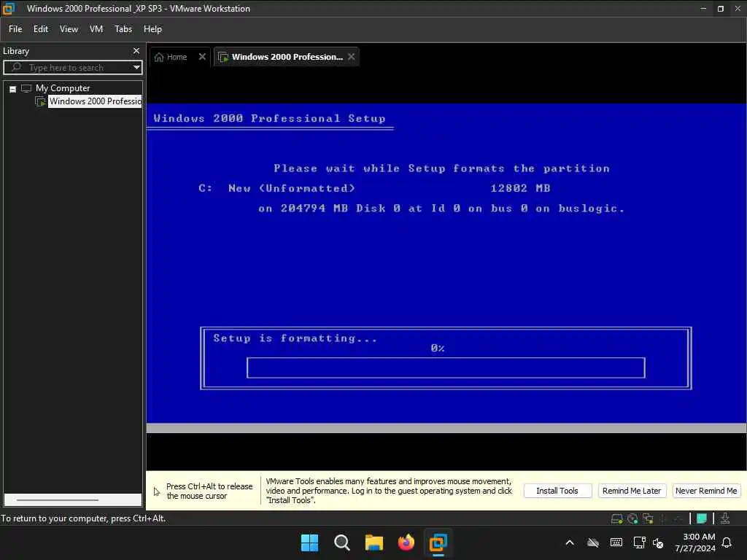Screen dimensions: 747x560
Task: Switch to the Home tab
Action: pyautogui.click(x=177, y=57)
